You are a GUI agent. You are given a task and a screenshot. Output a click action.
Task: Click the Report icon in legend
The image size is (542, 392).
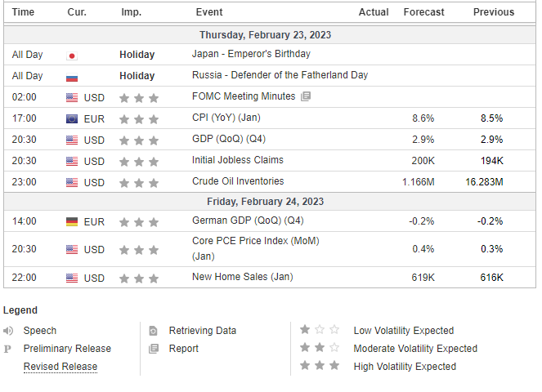153,349
